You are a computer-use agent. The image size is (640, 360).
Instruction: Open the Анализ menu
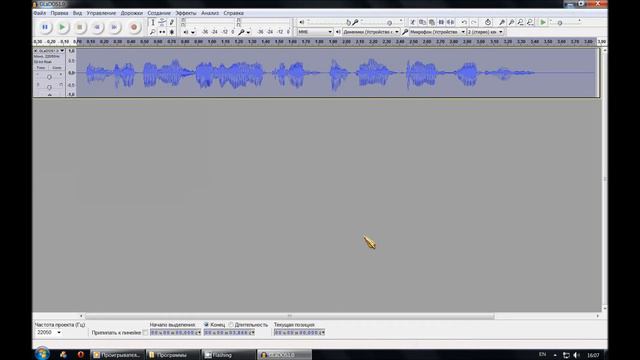pyautogui.click(x=210, y=13)
